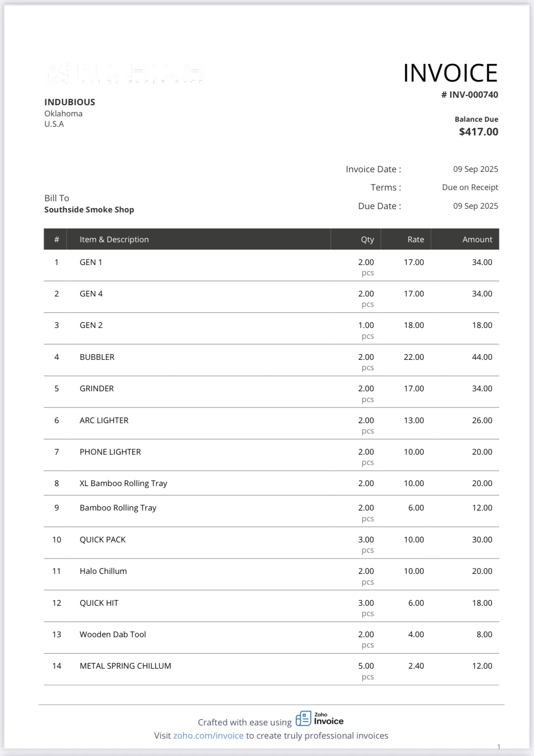The height and width of the screenshot is (756, 534).
Task: Click the Item & Description column header
Action: (x=114, y=239)
